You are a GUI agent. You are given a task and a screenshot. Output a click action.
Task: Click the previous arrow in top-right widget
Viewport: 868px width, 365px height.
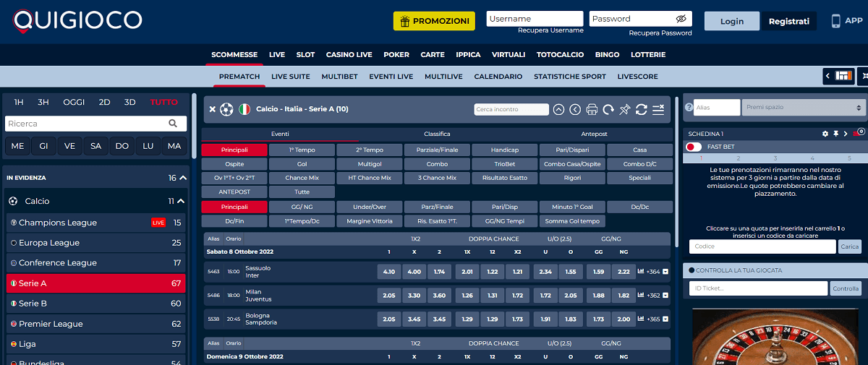[x=828, y=75]
